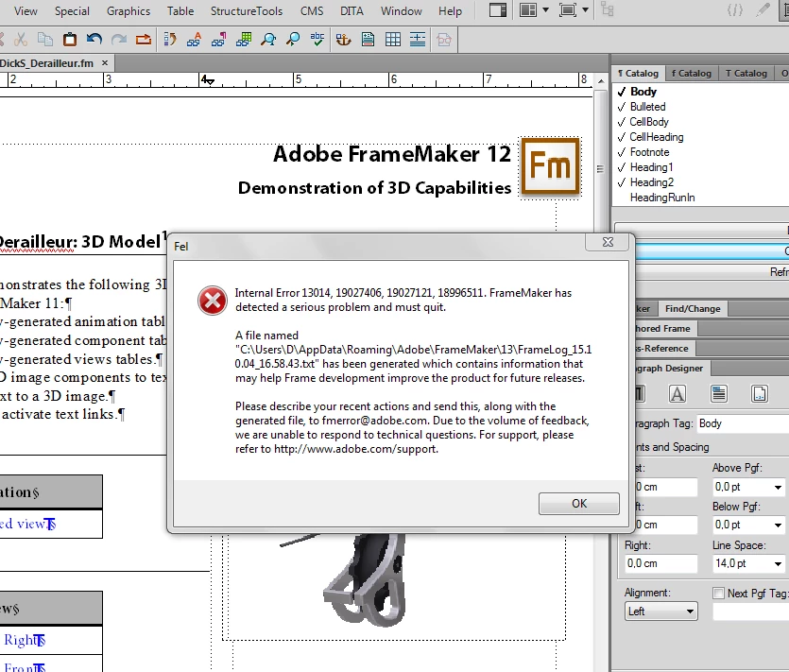Open the Below Pgf dropdown arrow

click(x=778, y=525)
